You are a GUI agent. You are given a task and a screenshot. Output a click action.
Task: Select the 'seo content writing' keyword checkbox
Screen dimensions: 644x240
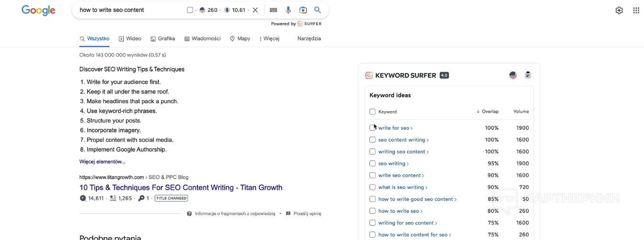point(372,140)
